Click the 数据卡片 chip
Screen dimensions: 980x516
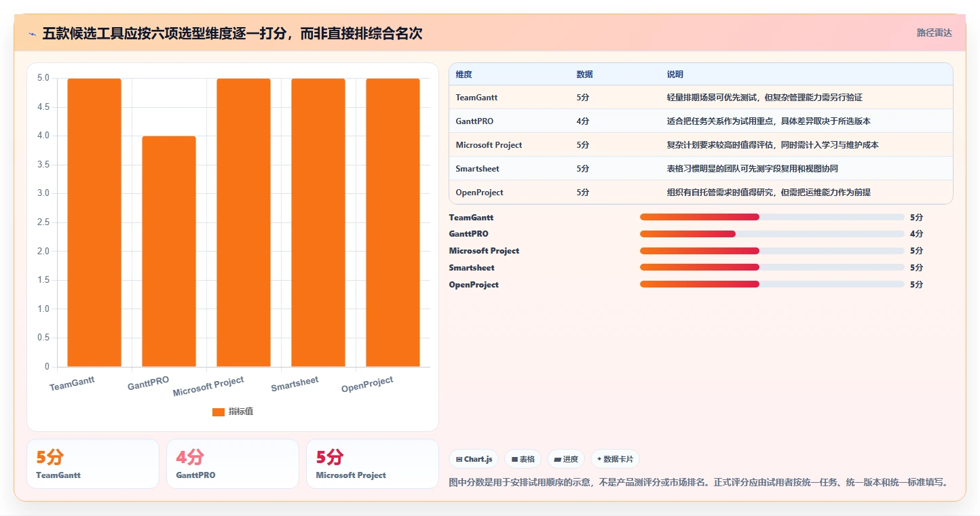615,459
